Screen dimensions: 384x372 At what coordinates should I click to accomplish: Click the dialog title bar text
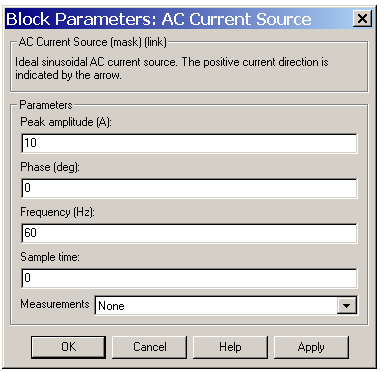tap(159, 19)
